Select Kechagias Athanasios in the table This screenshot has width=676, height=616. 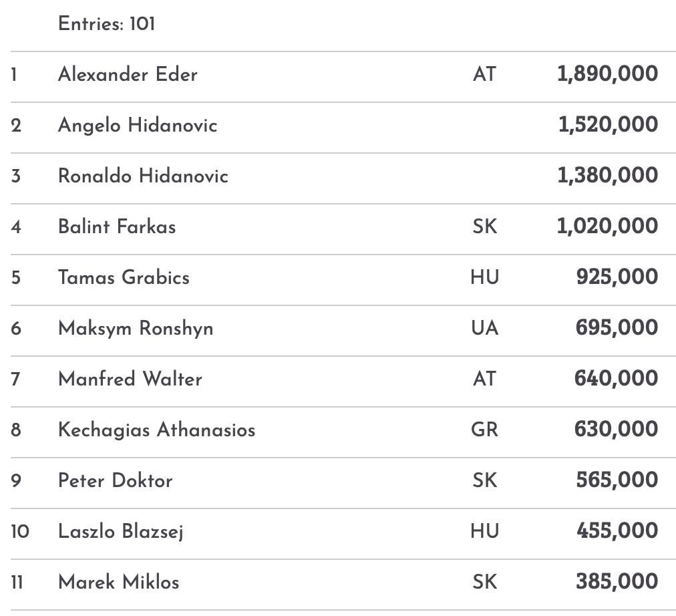156,430
